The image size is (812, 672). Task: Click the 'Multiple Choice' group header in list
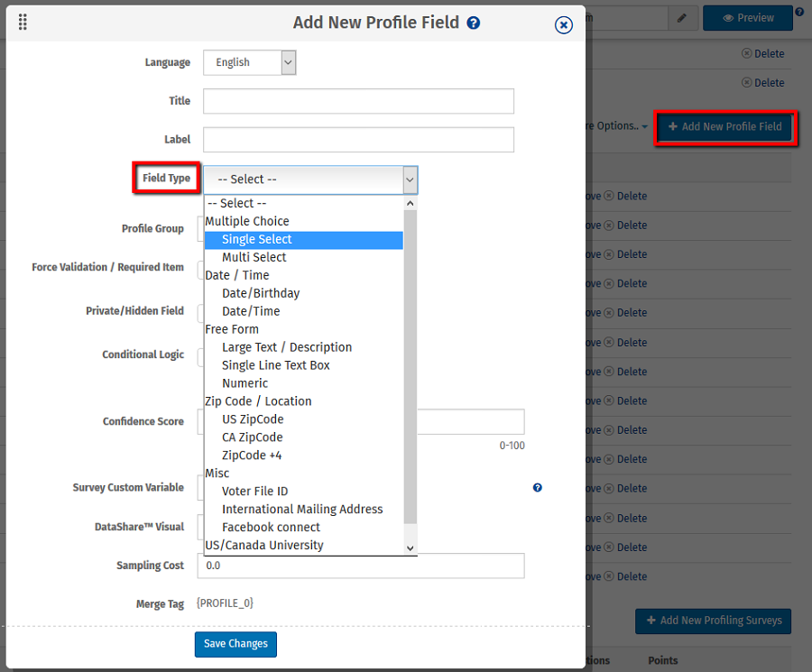click(247, 221)
